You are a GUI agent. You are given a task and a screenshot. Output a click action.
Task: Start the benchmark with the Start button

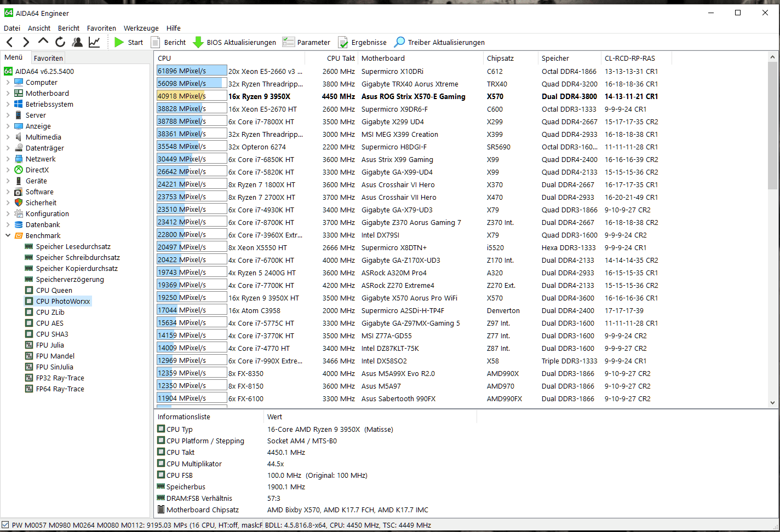pyautogui.click(x=129, y=42)
